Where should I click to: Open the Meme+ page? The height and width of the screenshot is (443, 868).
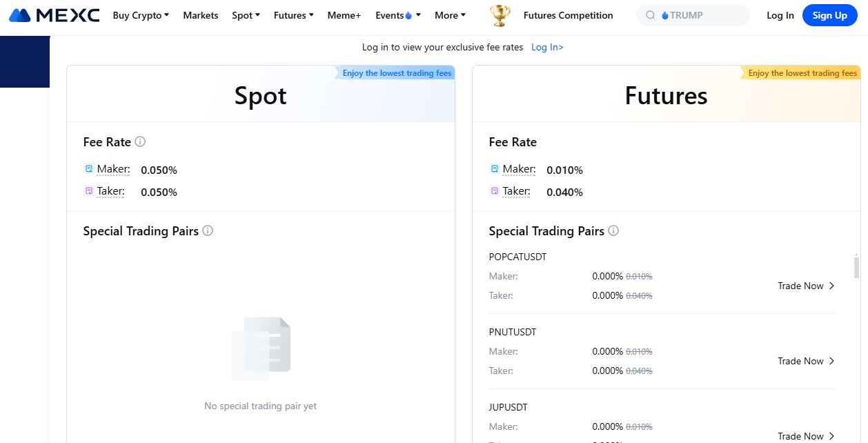pos(344,15)
